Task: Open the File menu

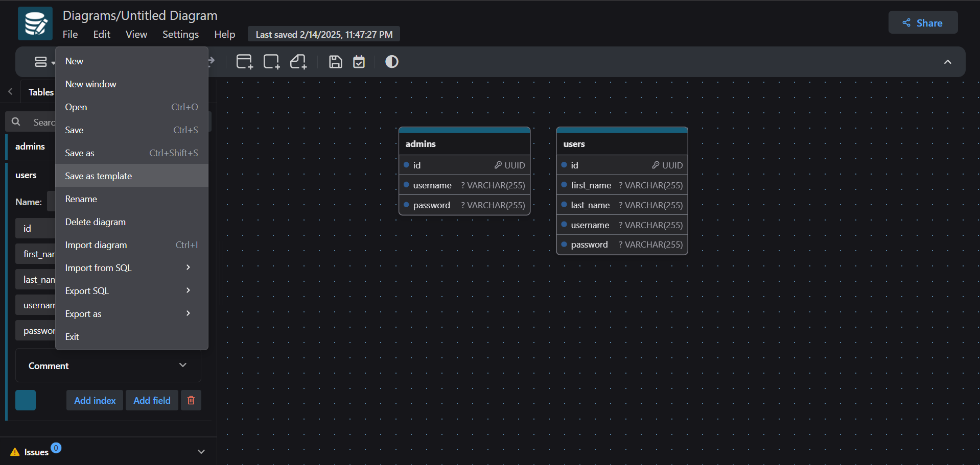Action: (x=70, y=34)
